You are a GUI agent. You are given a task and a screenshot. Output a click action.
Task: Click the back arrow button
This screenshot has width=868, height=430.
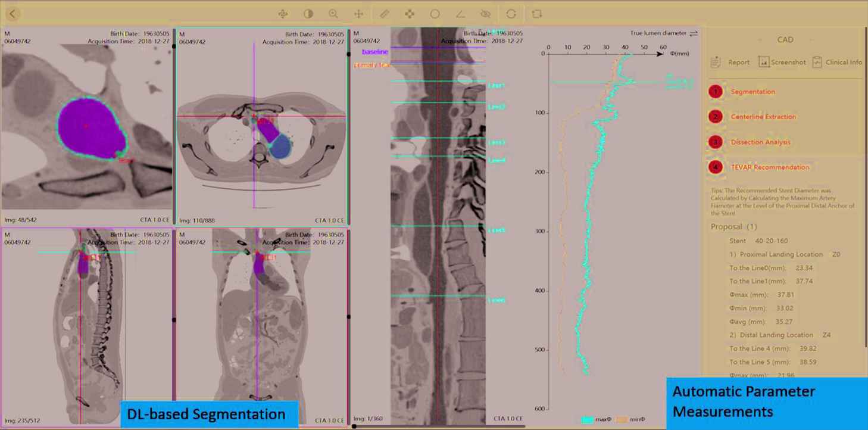point(13,14)
